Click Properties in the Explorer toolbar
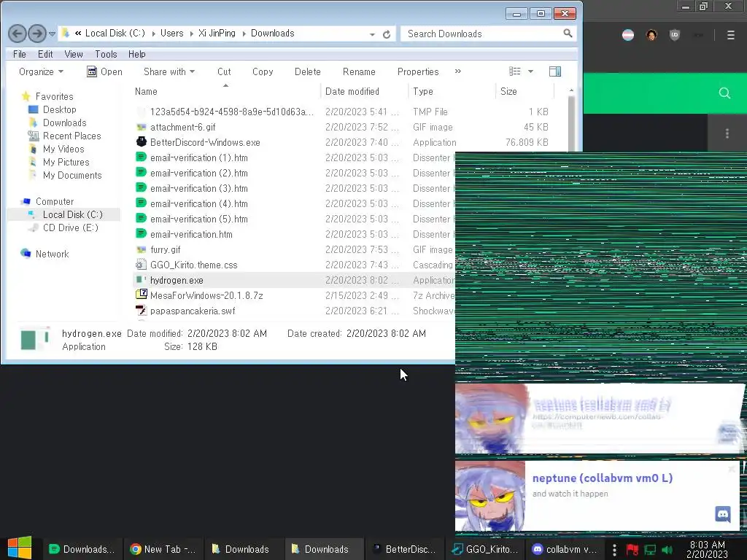 pos(418,72)
